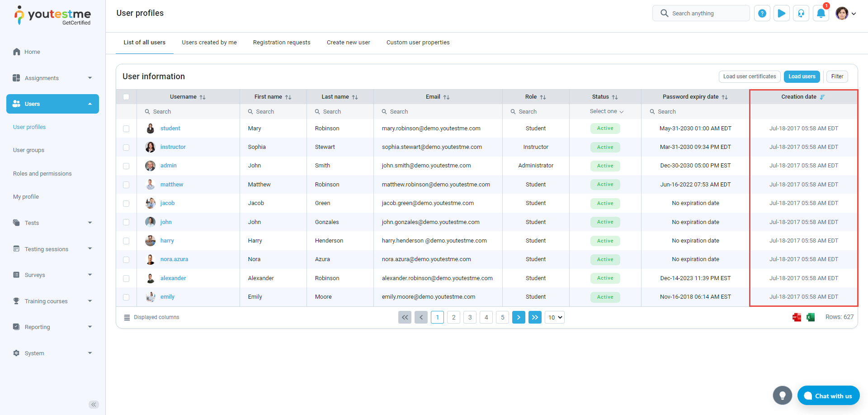Click the Email column search field
868x415 pixels.
(x=439, y=112)
